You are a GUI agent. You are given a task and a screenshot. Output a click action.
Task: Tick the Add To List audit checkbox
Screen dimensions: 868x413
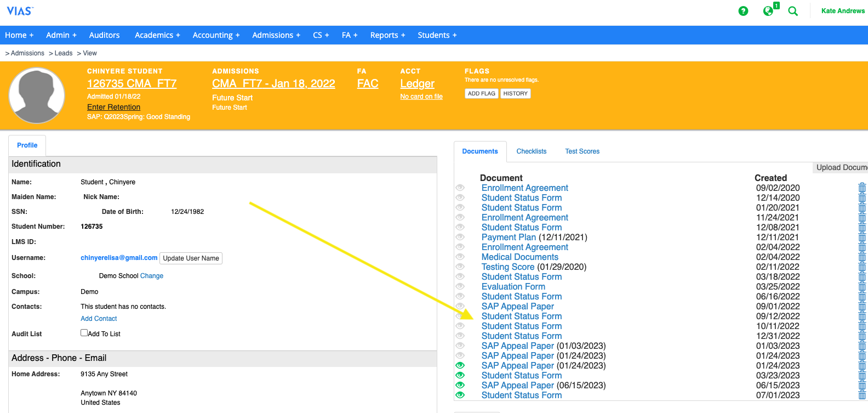[84, 332]
